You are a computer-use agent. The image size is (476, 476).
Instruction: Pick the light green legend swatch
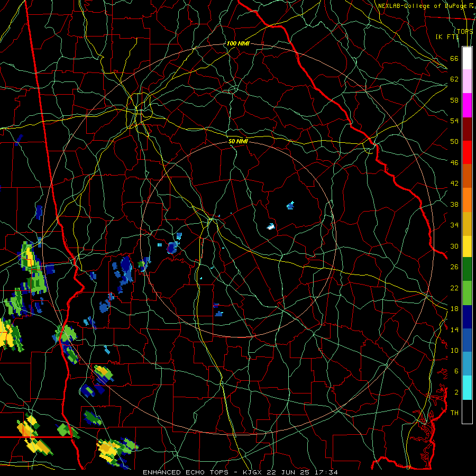point(467,292)
